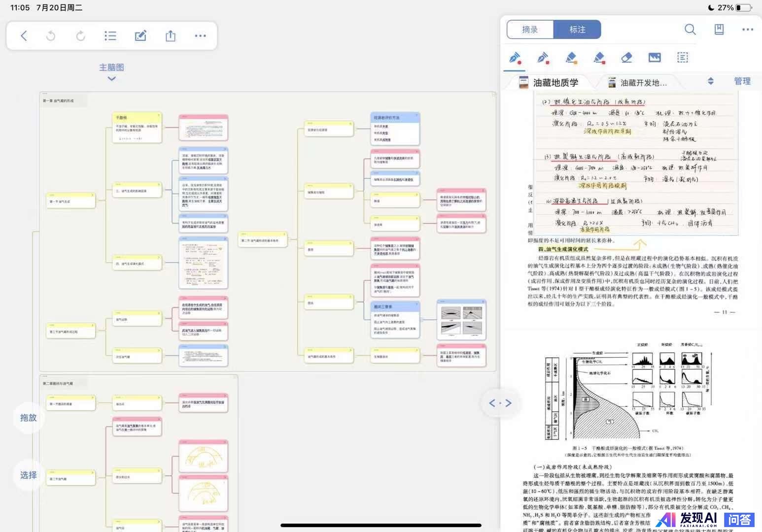Select the 第一节 油气生成 node
The image size is (762, 532).
[70, 200]
